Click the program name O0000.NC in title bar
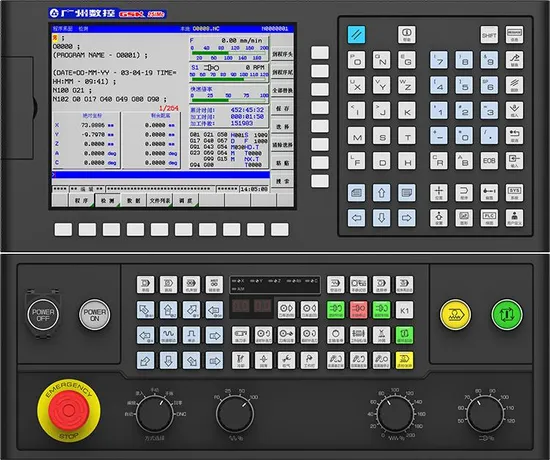Viewport: 550px width, 460px height. tap(206, 29)
